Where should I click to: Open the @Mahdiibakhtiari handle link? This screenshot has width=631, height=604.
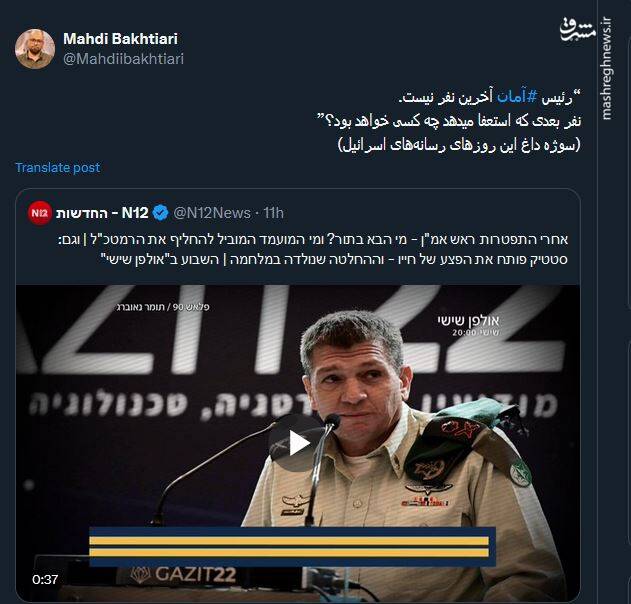pyautogui.click(x=124, y=59)
